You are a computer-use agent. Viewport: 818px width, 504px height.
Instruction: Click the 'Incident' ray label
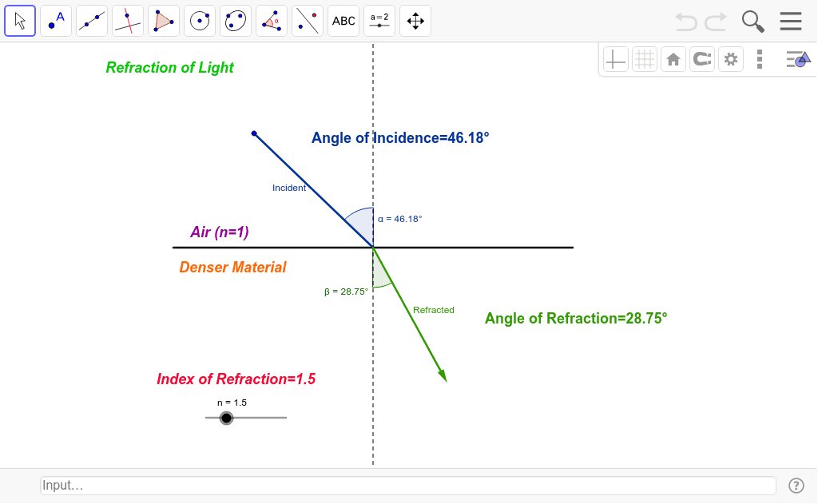click(289, 188)
